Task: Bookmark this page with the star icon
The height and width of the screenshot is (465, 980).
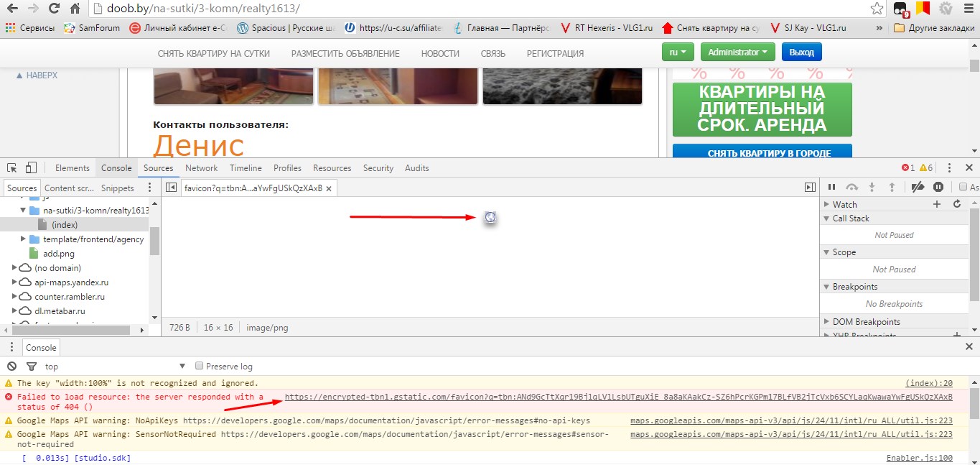Action: tap(877, 9)
